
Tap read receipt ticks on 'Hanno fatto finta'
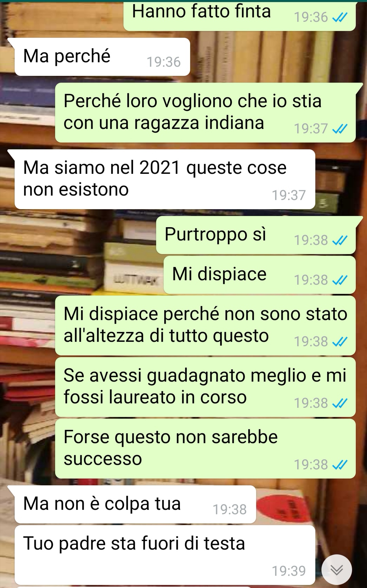pos(339,17)
